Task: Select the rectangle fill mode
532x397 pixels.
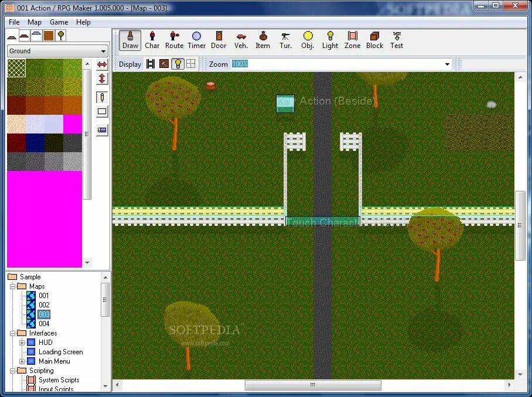Action: coord(102,111)
